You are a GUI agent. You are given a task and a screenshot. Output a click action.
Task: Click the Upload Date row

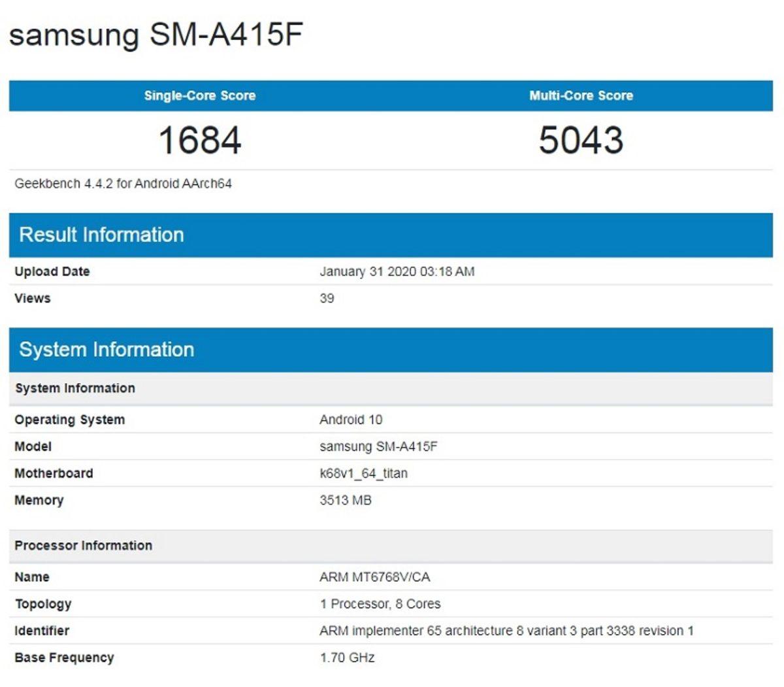coord(52,272)
